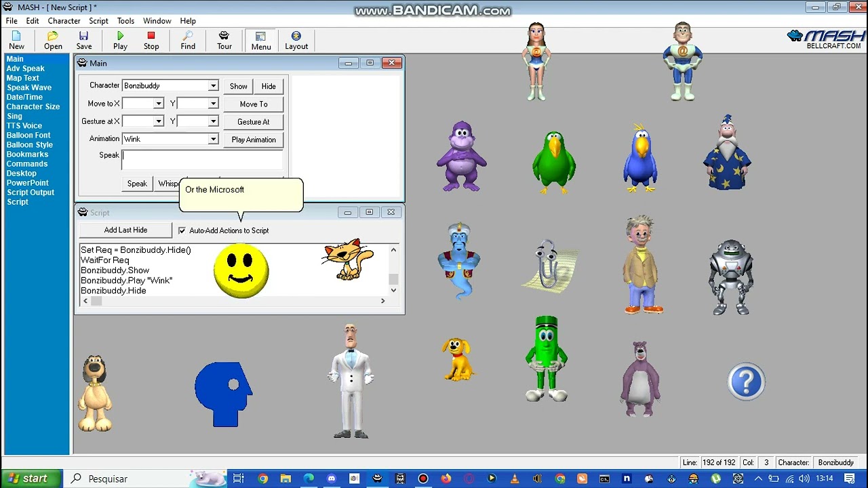Select Adv Speak in the sidebar
Screen dimensions: 868x488
[26, 68]
